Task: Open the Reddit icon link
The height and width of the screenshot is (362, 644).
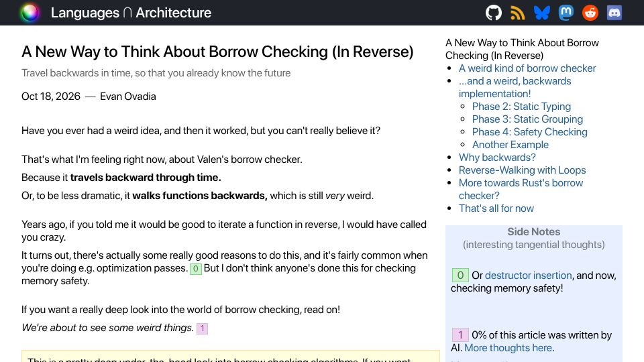Action: click(x=590, y=13)
